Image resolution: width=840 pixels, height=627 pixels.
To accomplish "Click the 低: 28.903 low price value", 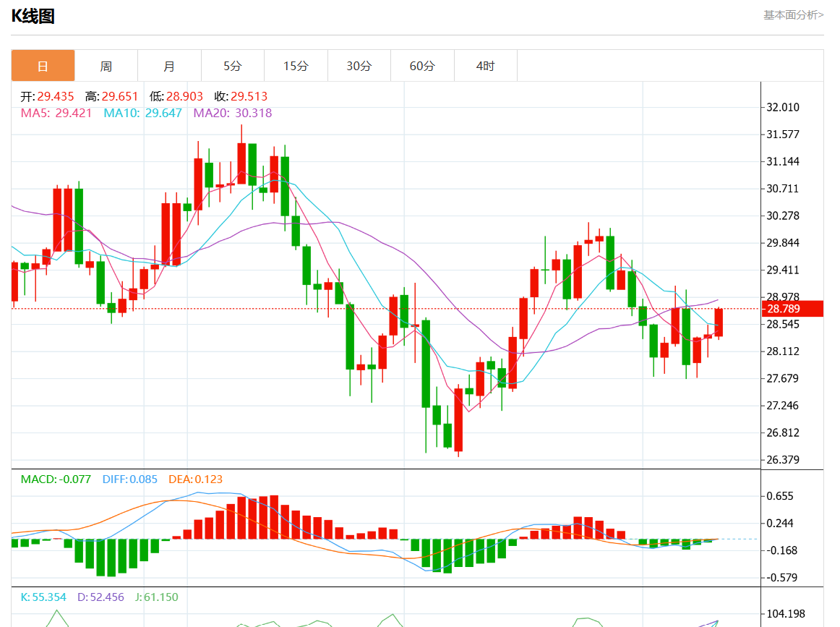I will [176, 96].
